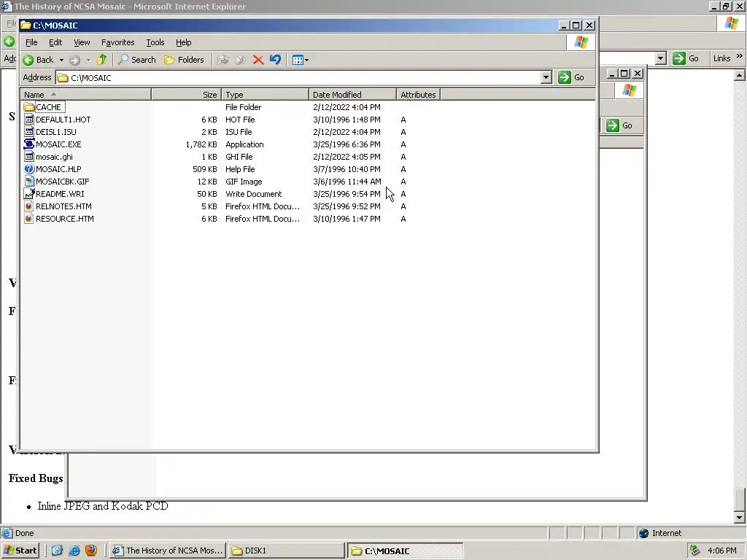Switch to History of NCSA Mosaic taskbar button
747x560 pixels.
point(167,551)
